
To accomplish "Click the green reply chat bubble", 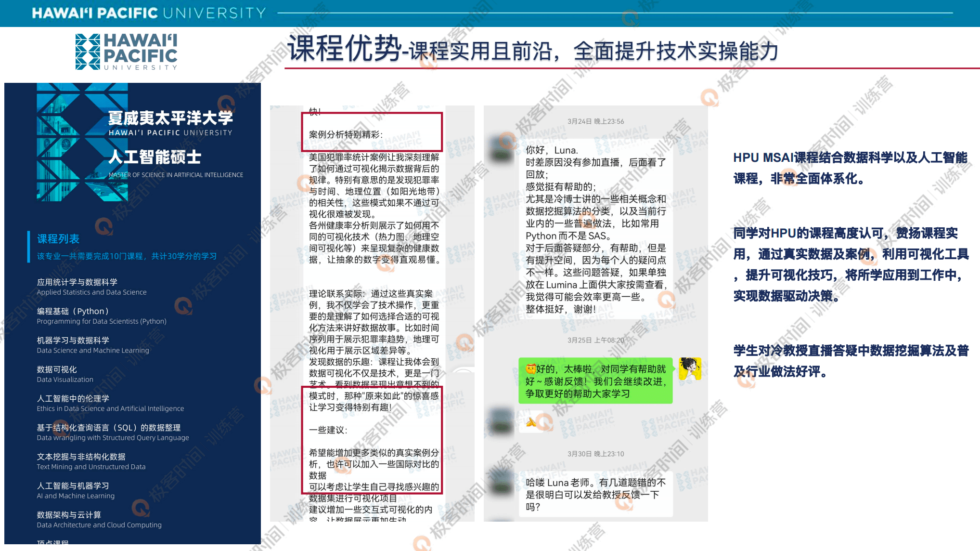I will coord(595,381).
